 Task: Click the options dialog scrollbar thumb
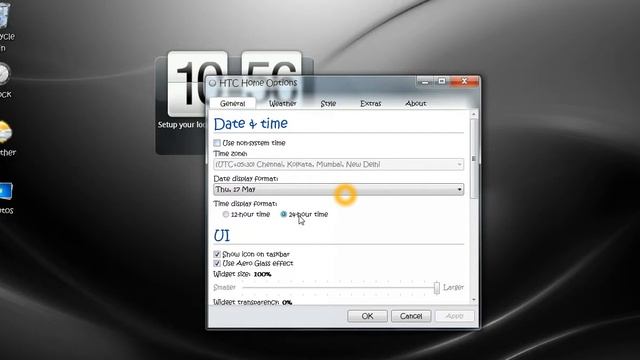474,159
